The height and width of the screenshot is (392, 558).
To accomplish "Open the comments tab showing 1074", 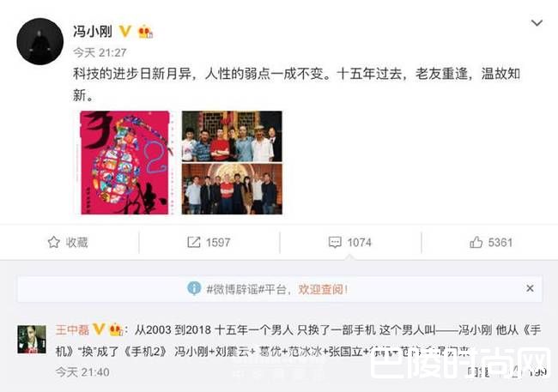I will pos(349,242).
